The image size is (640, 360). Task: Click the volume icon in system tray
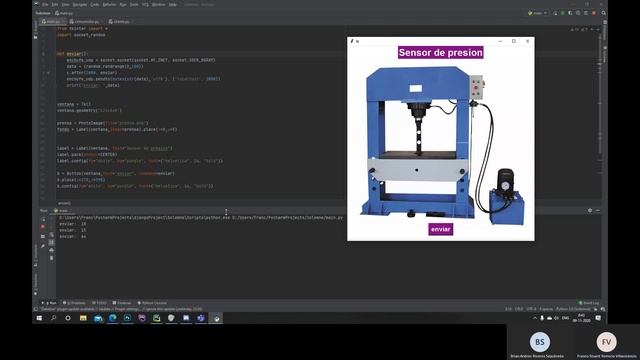click(x=556, y=318)
